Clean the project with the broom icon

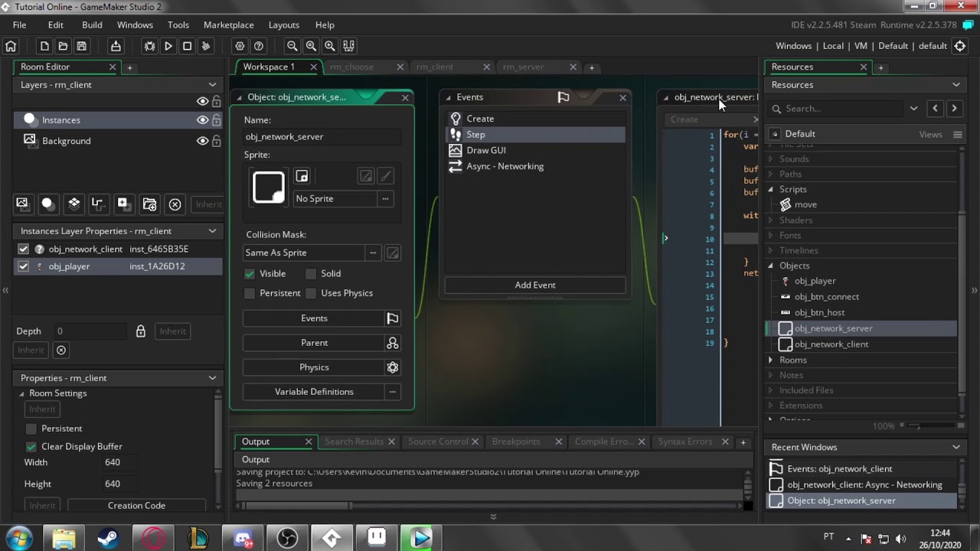click(205, 46)
